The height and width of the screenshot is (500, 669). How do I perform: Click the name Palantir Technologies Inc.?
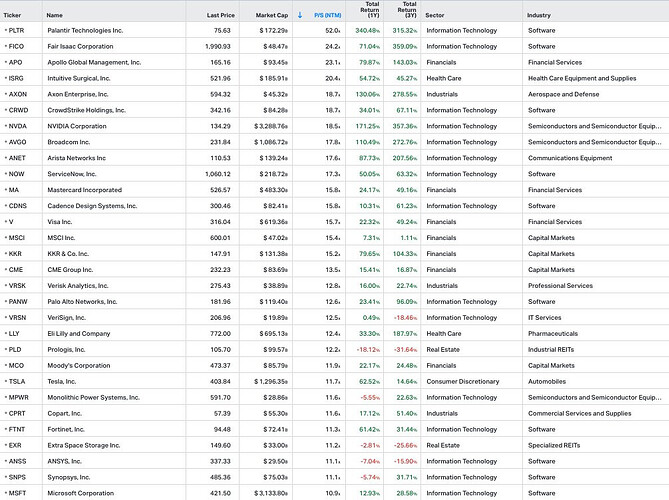85,30
